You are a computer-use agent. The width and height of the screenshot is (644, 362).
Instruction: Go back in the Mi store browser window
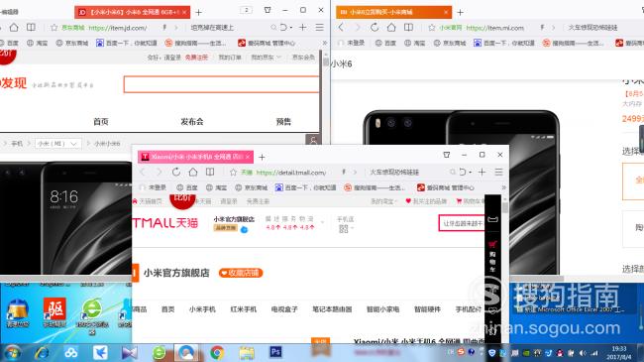pyautogui.click(x=341, y=28)
